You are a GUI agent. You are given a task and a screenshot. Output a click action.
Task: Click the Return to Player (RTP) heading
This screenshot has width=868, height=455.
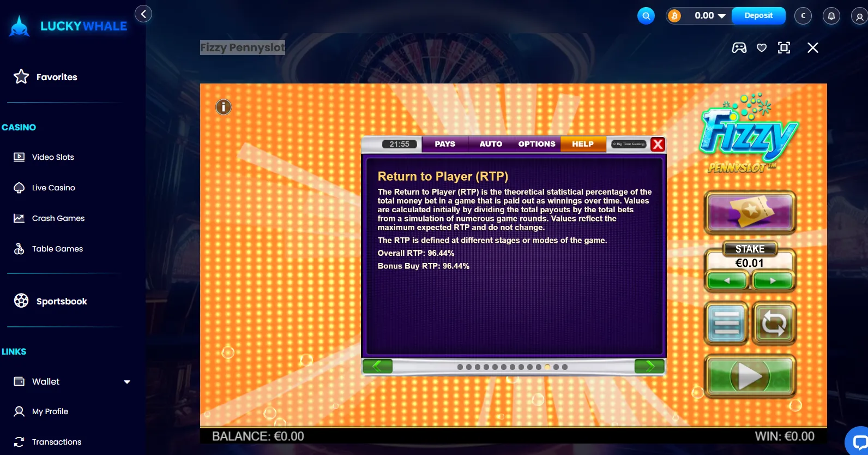pyautogui.click(x=443, y=176)
